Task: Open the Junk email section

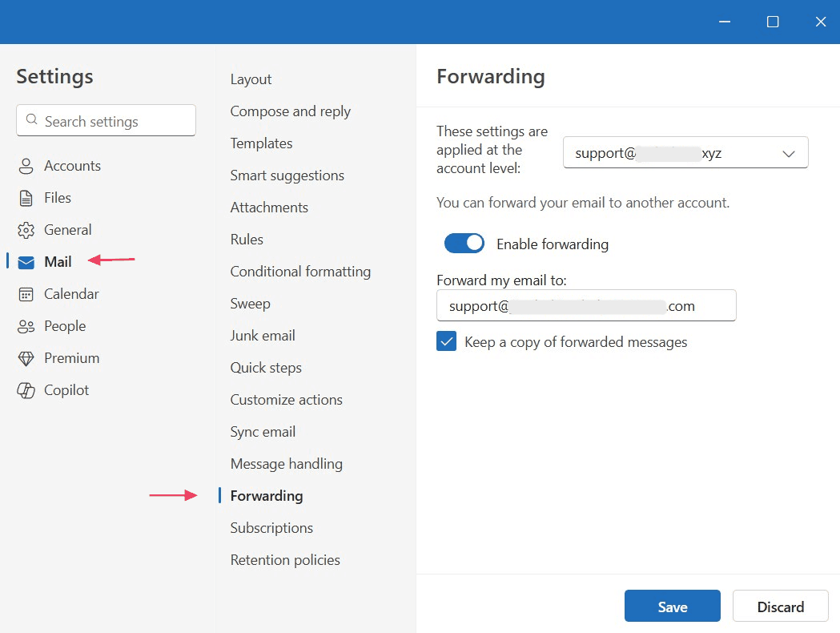Action: (263, 335)
